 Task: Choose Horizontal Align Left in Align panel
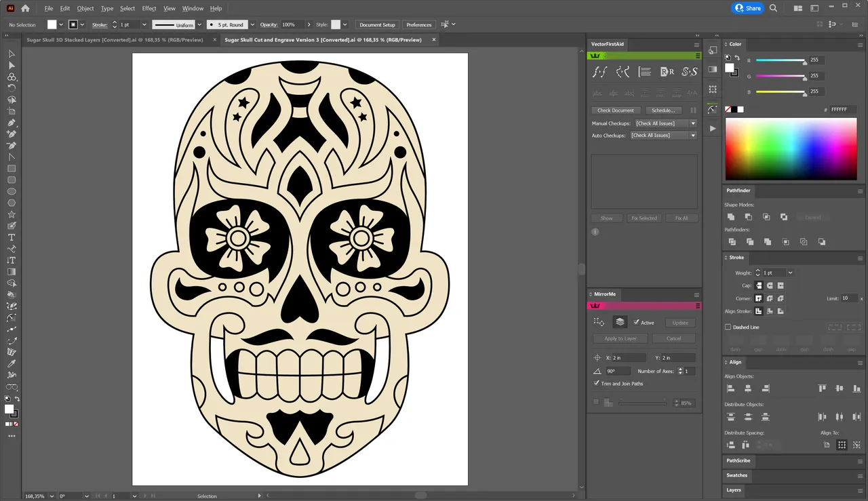[731, 388]
